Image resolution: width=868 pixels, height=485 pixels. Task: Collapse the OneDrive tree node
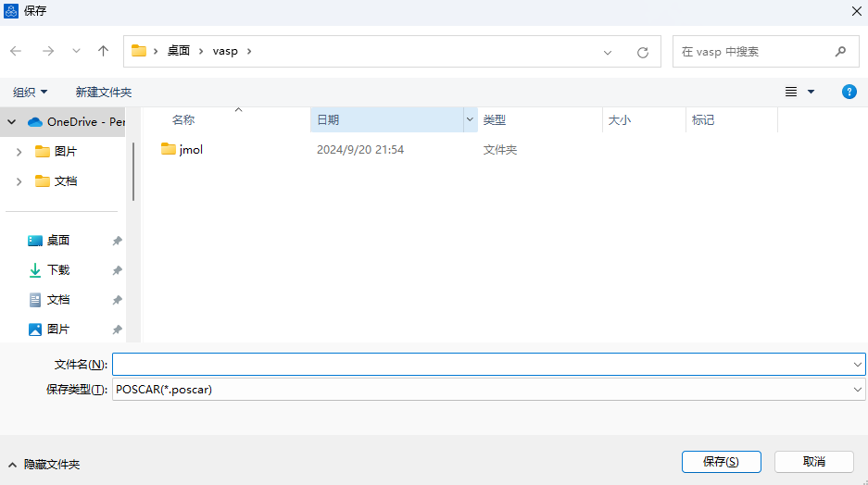[12, 121]
